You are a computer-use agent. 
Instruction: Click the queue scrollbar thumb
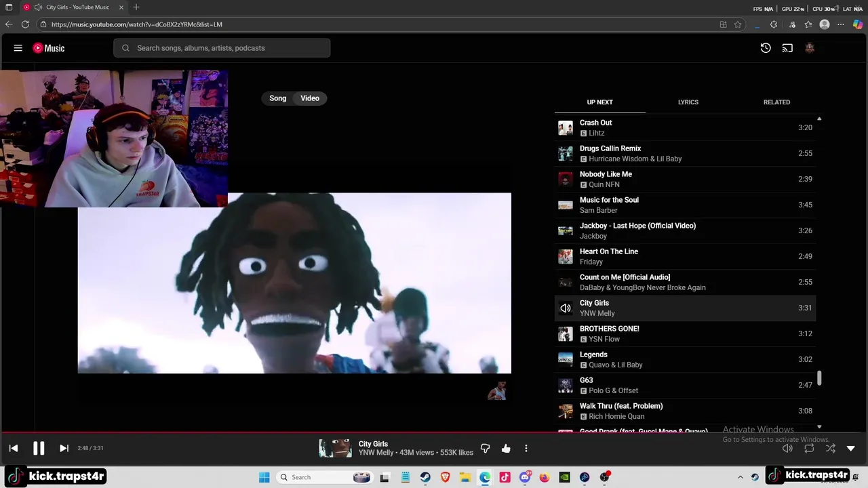pyautogui.click(x=819, y=378)
